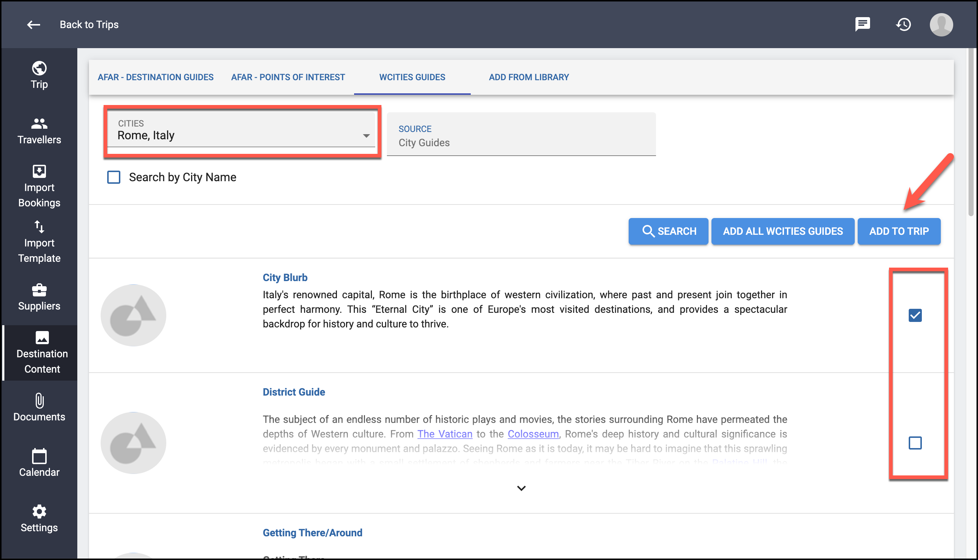Viewport: 978px width, 560px height.
Task: Click the Add to Trip button
Action: pyautogui.click(x=899, y=231)
